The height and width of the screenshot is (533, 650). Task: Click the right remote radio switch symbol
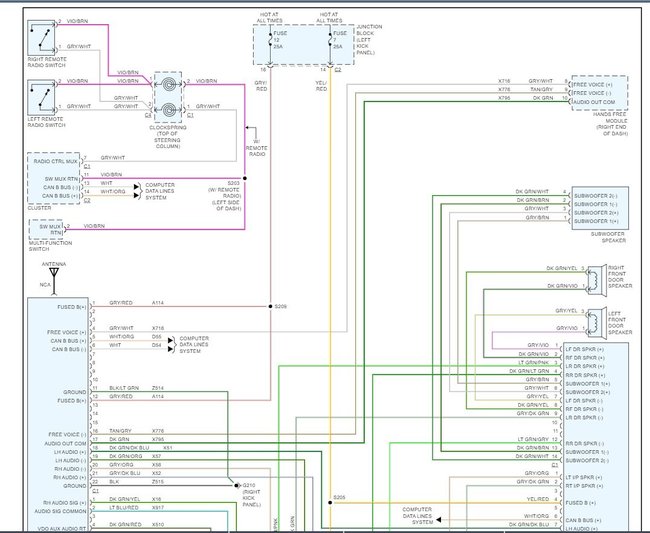(x=41, y=38)
